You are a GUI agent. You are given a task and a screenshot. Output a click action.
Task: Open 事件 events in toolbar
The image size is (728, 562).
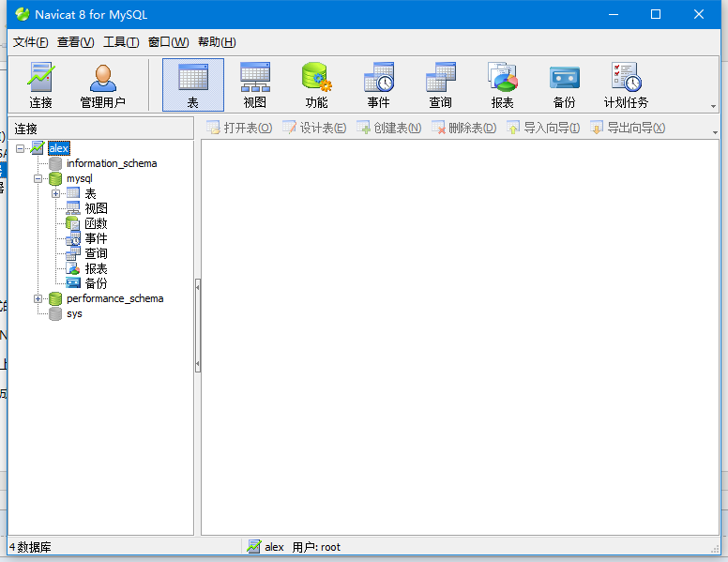coord(378,85)
